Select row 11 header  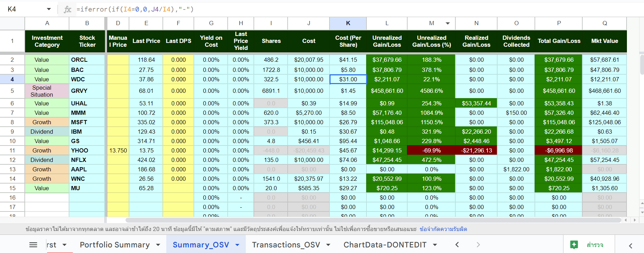(x=12, y=150)
